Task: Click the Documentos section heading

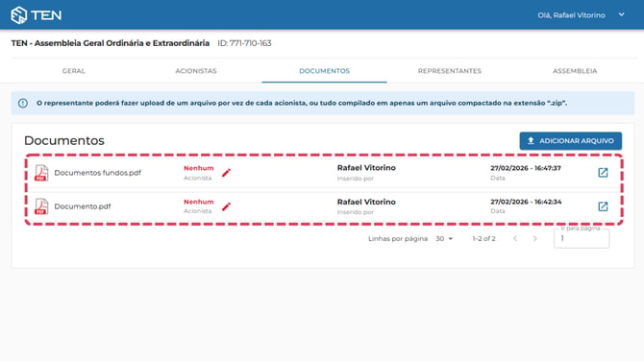Action: (x=64, y=140)
